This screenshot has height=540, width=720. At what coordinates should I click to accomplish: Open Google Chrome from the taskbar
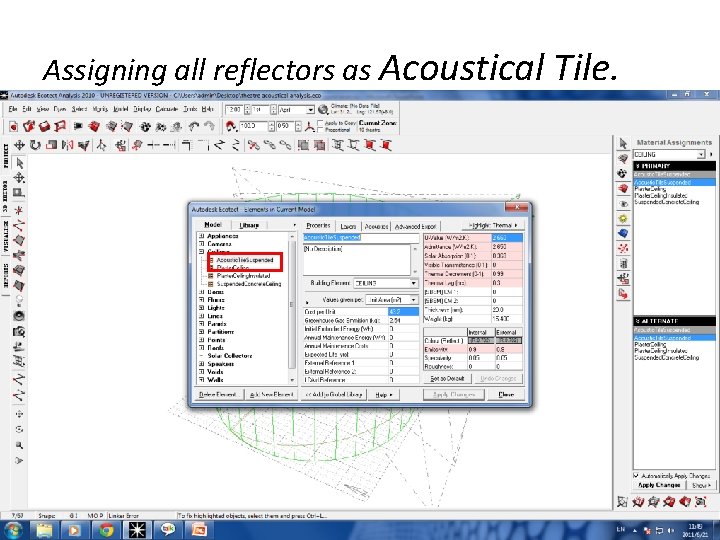pyautogui.click(x=106, y=530)
